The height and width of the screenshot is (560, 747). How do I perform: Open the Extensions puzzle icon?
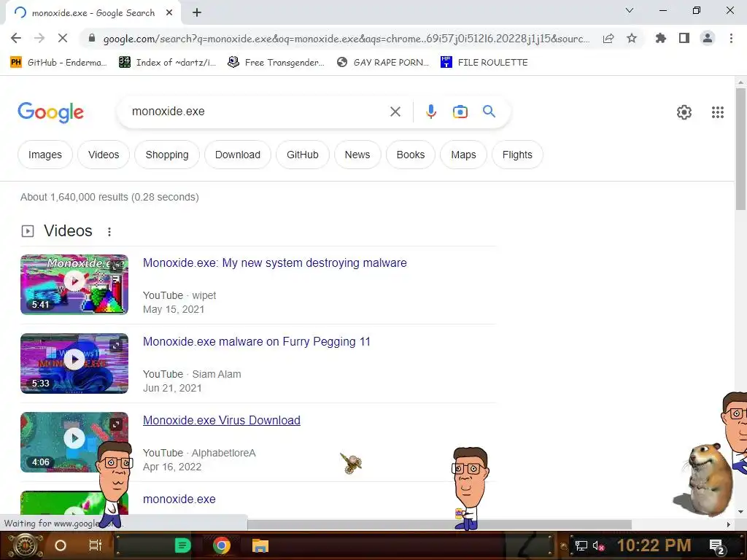pos(660,38)
